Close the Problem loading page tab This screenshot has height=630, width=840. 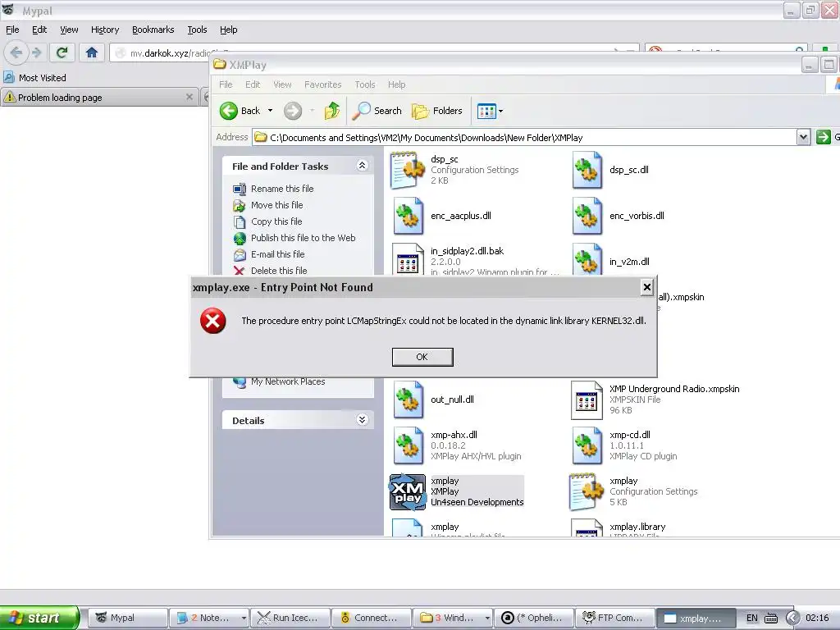point(189,97)
